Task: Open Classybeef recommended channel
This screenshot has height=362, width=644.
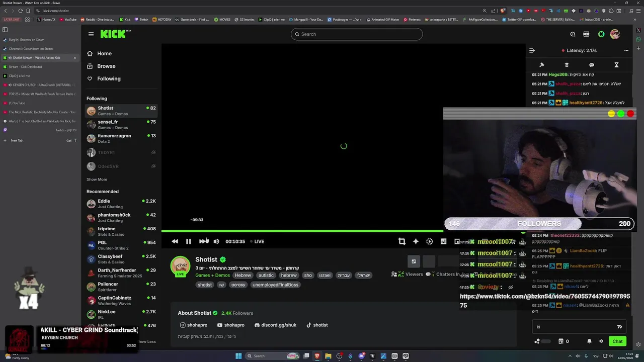Action: [x=121, y=259]
